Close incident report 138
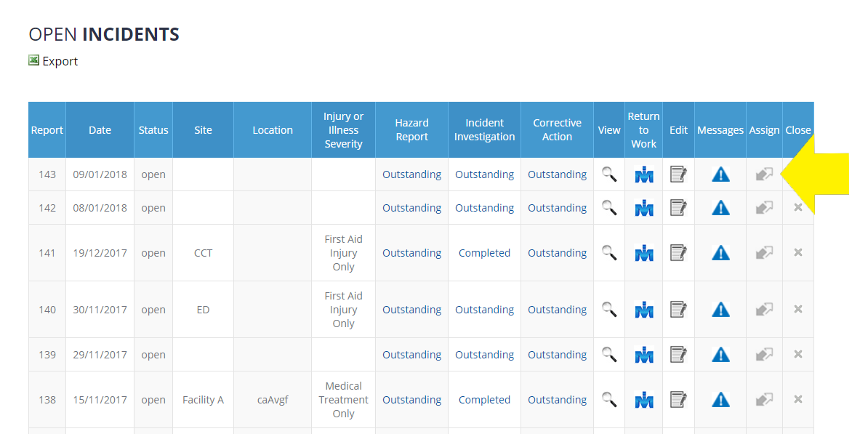 (797, 399)
